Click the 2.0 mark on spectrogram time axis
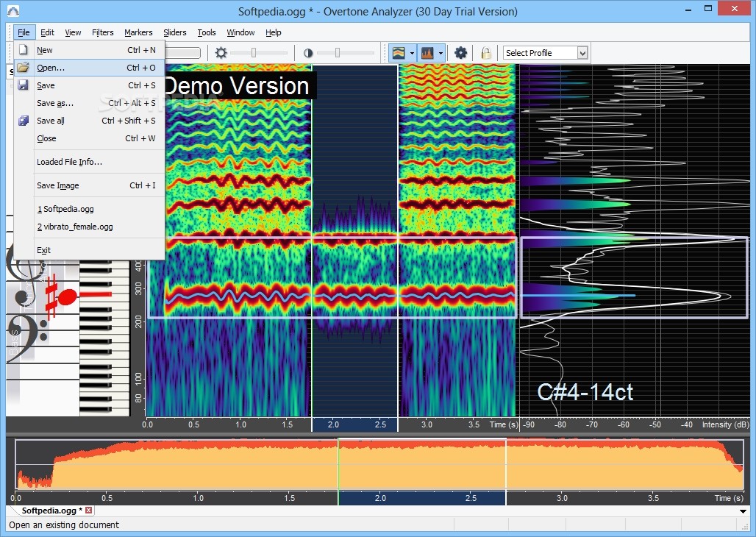Image resolution: width=756 pixels, height=537 pixels. tap(334, 424)
